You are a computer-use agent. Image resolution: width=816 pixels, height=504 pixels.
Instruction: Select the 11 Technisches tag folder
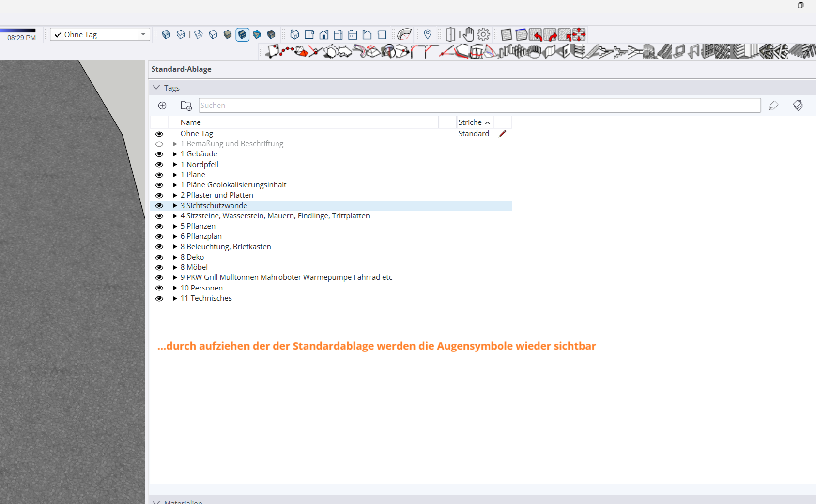206,298
